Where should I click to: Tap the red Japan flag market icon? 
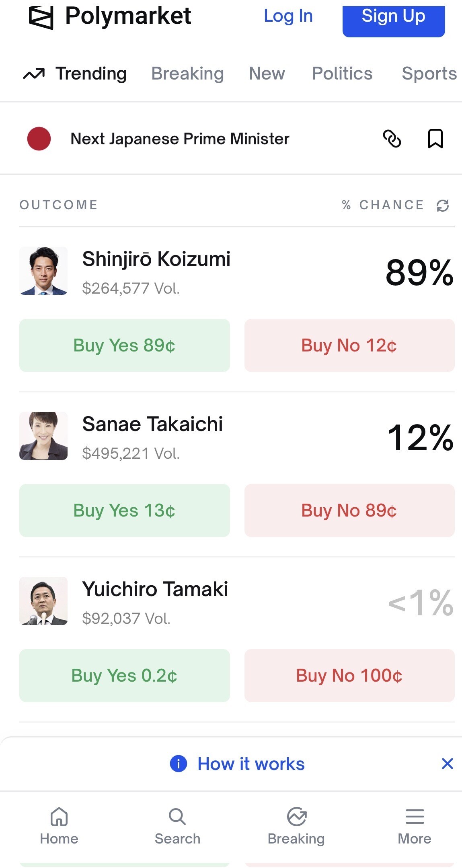(39, 139)
